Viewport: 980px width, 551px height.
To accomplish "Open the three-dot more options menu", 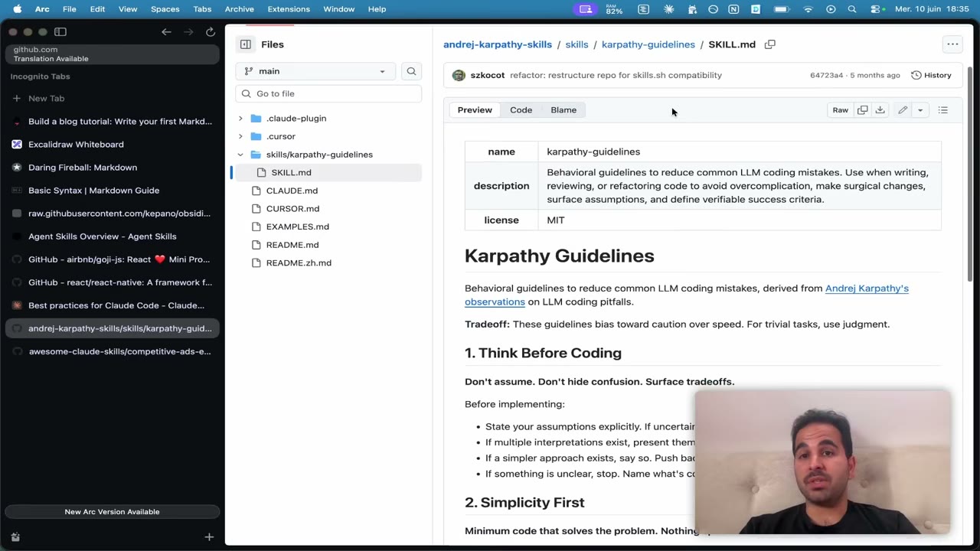I will [x=952, y=44].
